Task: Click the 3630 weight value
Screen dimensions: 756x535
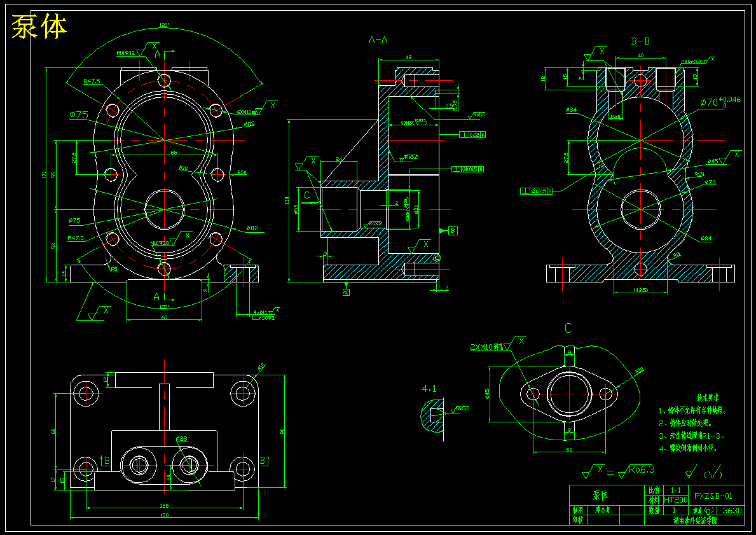Action: pos(732,510)
